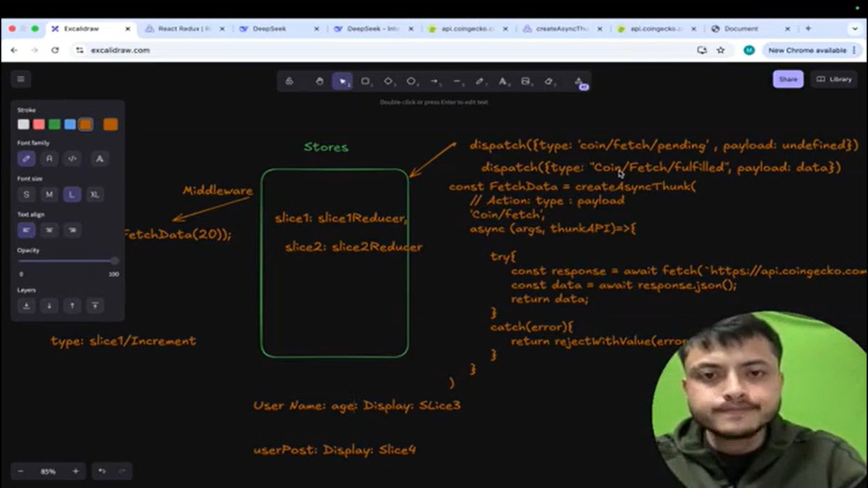The height and width of the screenshot is (488, 868).
Task: Select the Text tool
Action: 503,81
